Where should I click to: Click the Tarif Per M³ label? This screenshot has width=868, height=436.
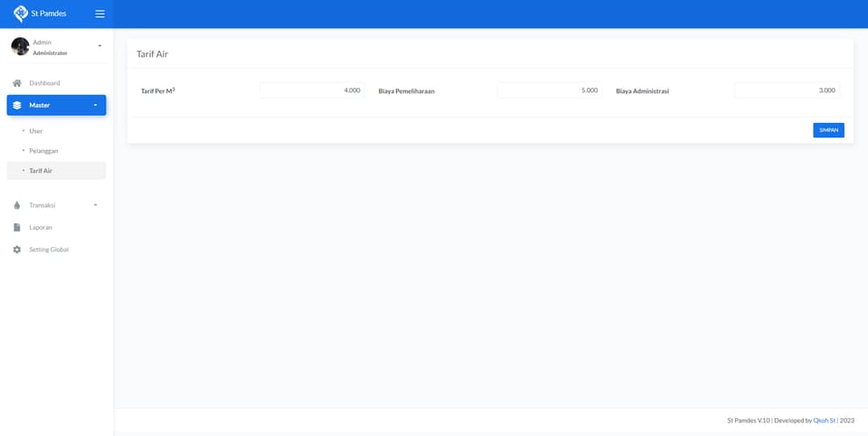(157, 90)
